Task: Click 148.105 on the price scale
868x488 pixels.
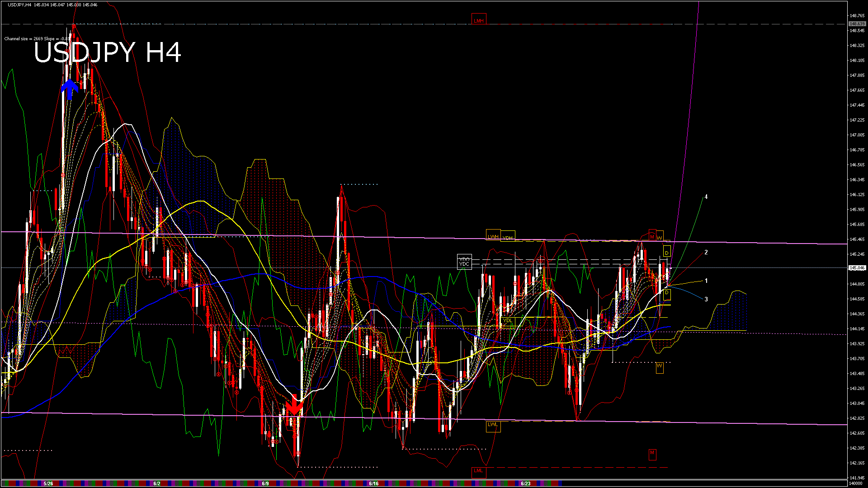Action: point(857,61)
